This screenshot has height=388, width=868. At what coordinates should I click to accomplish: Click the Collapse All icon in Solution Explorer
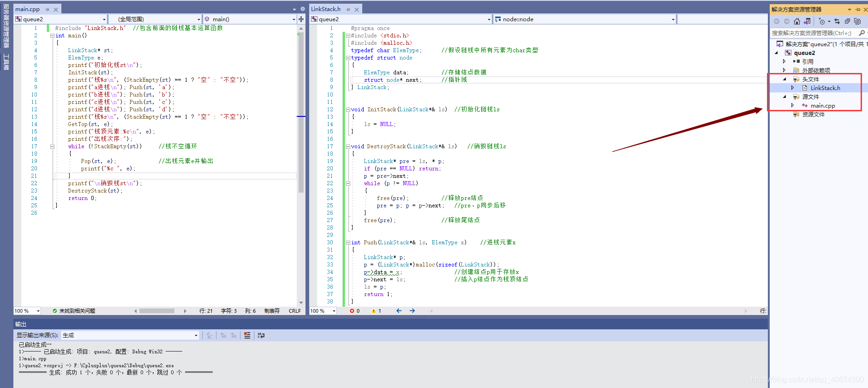(x=847, y=21)
